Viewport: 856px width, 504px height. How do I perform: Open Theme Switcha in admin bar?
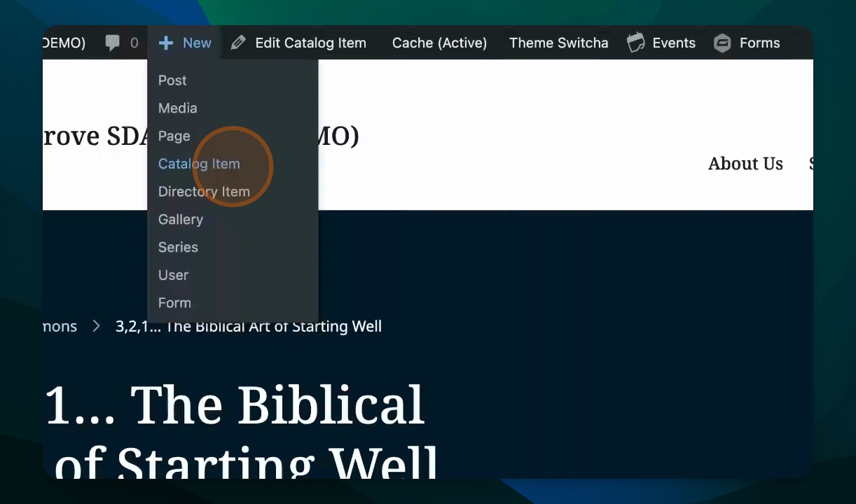pos(558,43)
